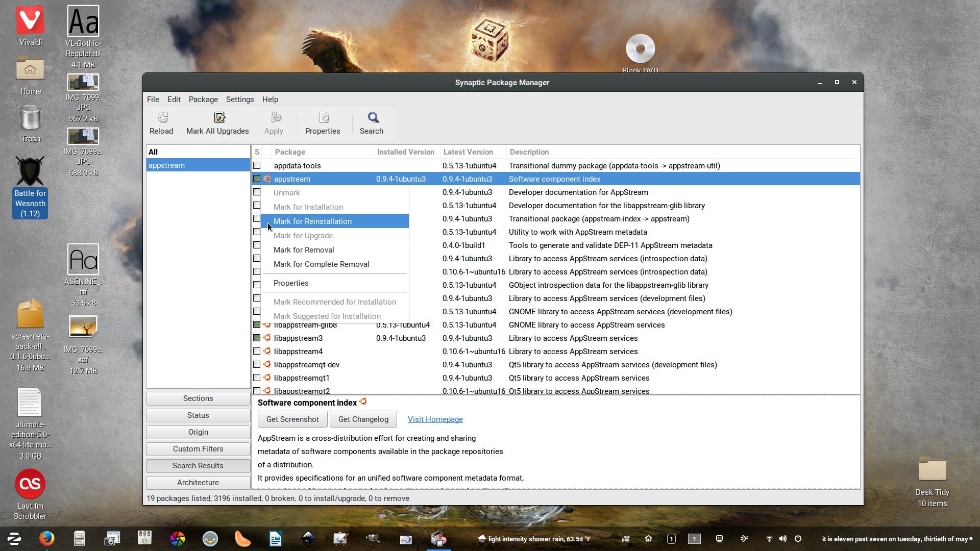Toggle status checkbox for libappstreamqt-dev

pyautogui.click(x=257, y=365)
